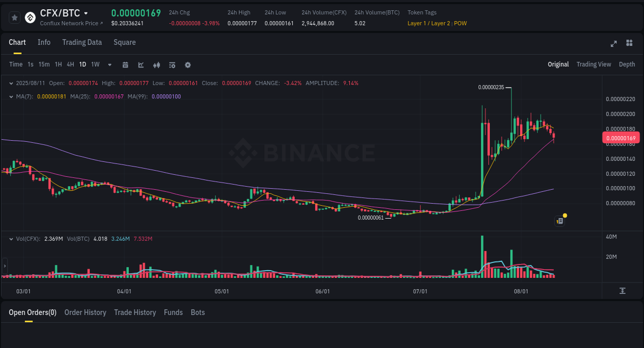Open chart settings gear icon
Viewport: 644px width, 348px height.
[188, 65]
